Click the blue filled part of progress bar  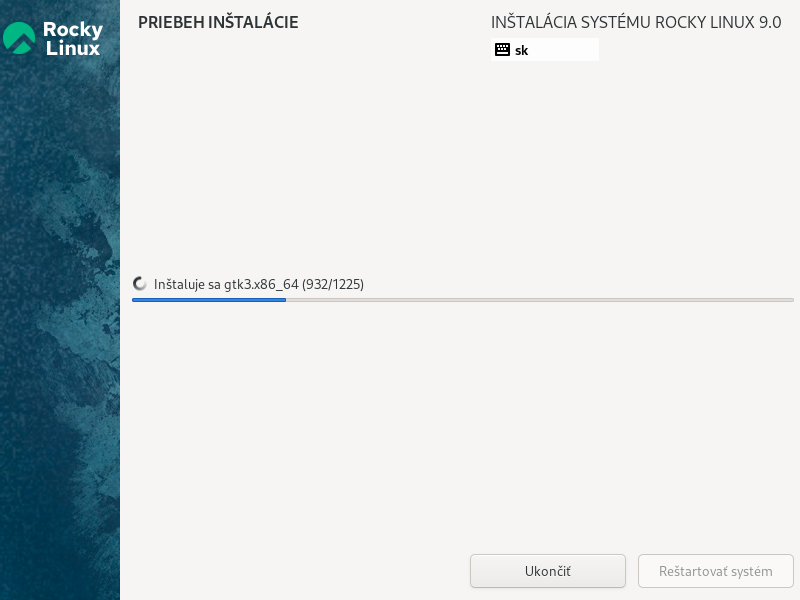(209, 300)
